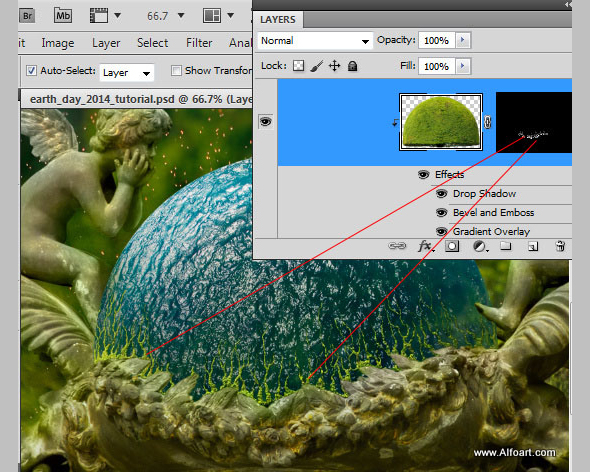Click the Arrange Documents icon
Image resolution: width=590 pixels, height=472 pixels.
[x=212, y=16]
